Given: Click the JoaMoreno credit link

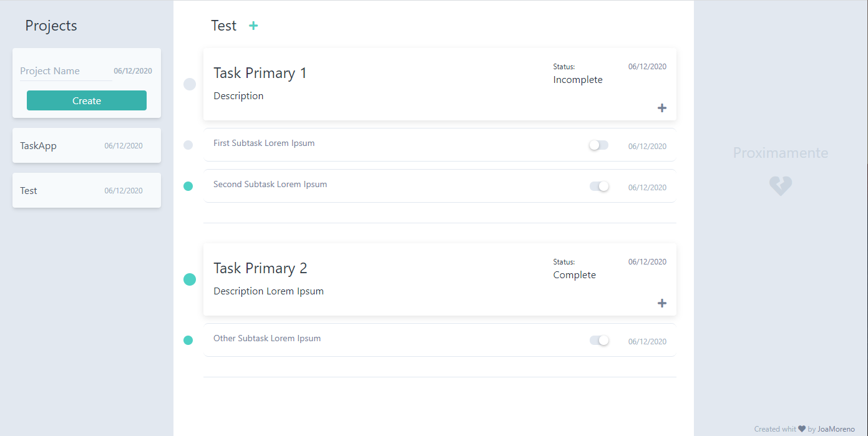Looking at the screenshot, I should (x=836, y=429).
